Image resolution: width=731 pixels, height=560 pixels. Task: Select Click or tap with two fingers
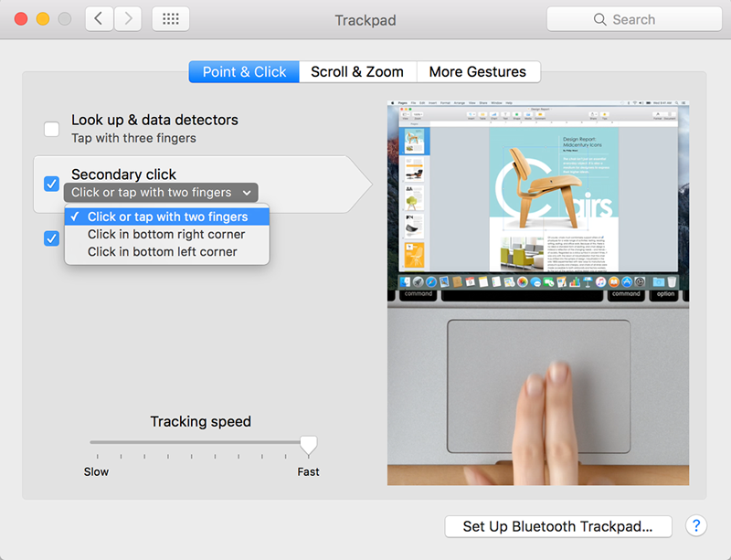[167, 217]
